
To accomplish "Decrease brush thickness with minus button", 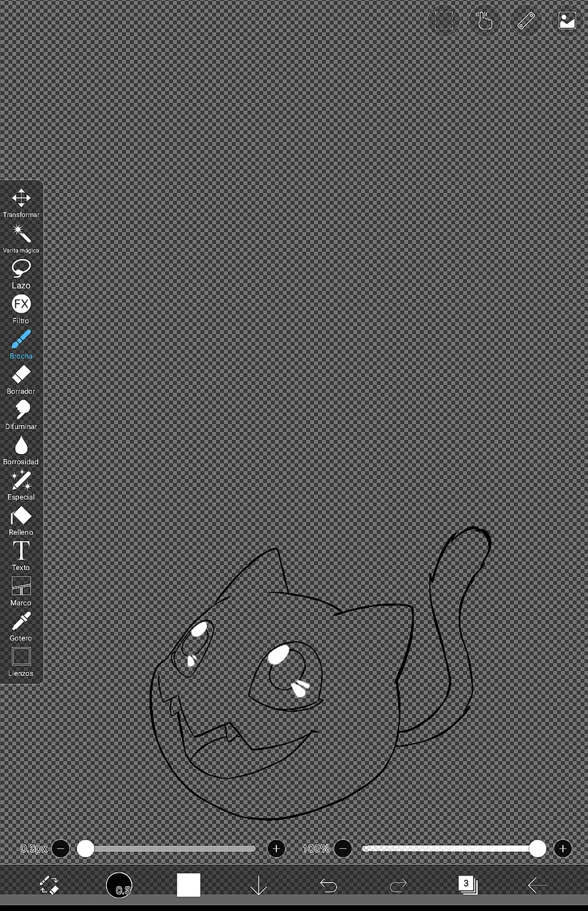I will click(x=61, y=848).
